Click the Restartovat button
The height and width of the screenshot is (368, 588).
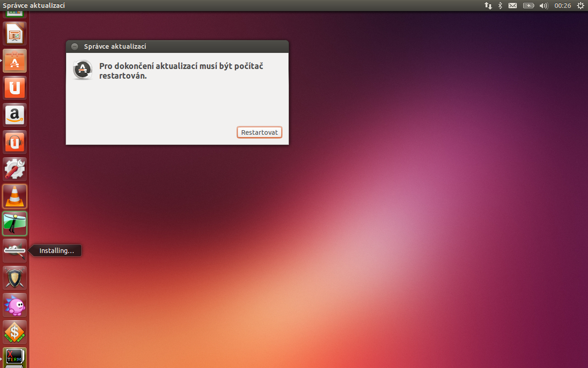(x=260, y=132)
